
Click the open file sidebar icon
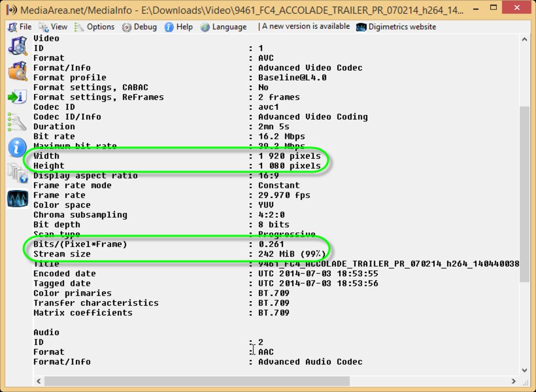tap(17, 46)
